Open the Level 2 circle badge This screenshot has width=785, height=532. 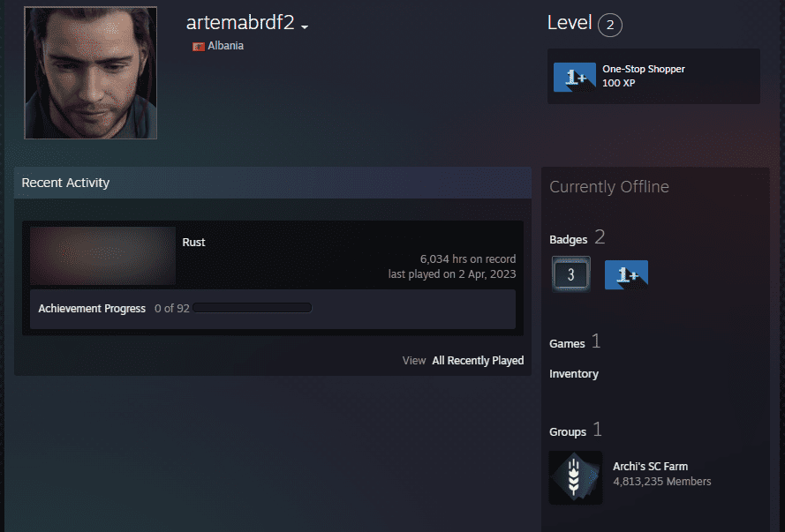[x=610, y=25]
